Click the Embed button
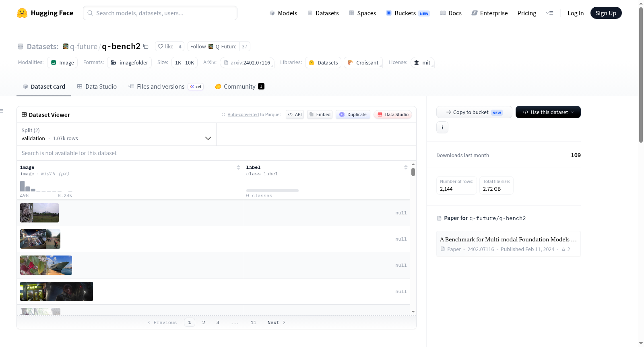Image resolution: width=644 pixels, height=347 pixels. pos(320,114)
